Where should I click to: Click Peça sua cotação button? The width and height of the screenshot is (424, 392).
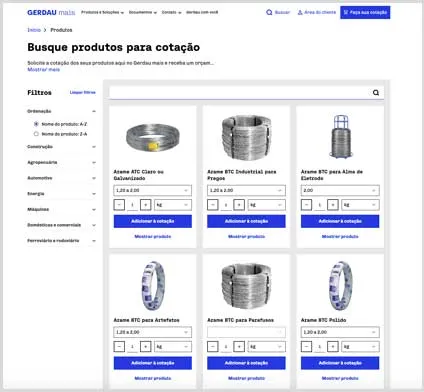coord(365,12)
